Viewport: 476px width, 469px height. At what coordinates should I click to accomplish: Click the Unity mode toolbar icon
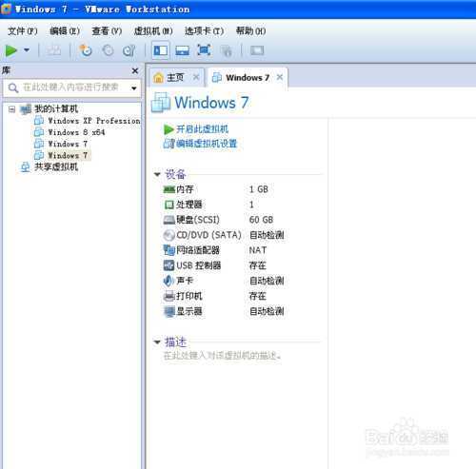point(227,50)
